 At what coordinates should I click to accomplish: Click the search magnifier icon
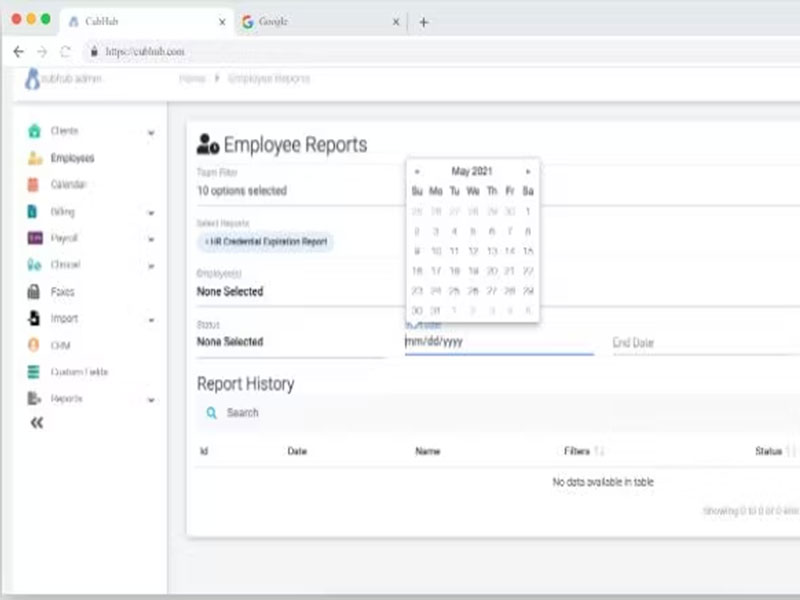click(211, 413)
